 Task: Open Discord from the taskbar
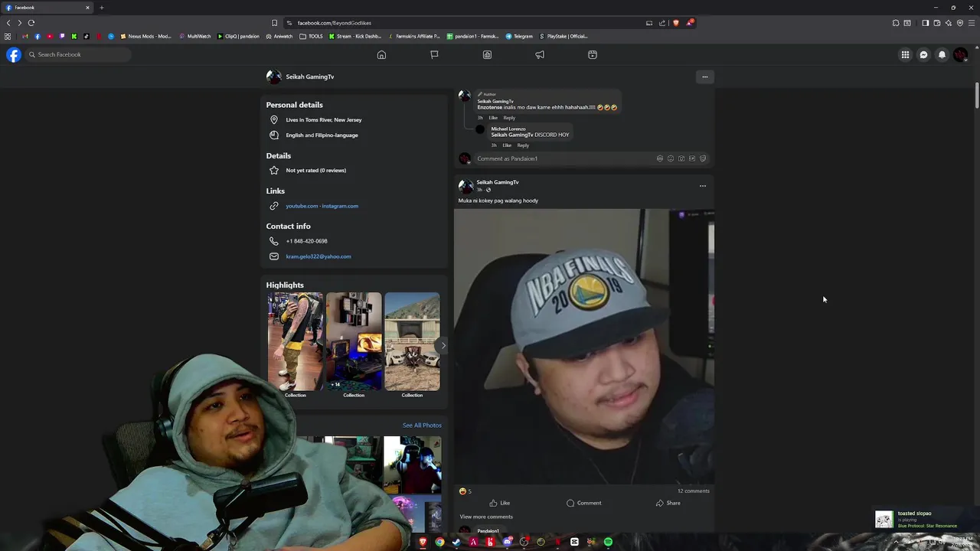pos(507,542)
